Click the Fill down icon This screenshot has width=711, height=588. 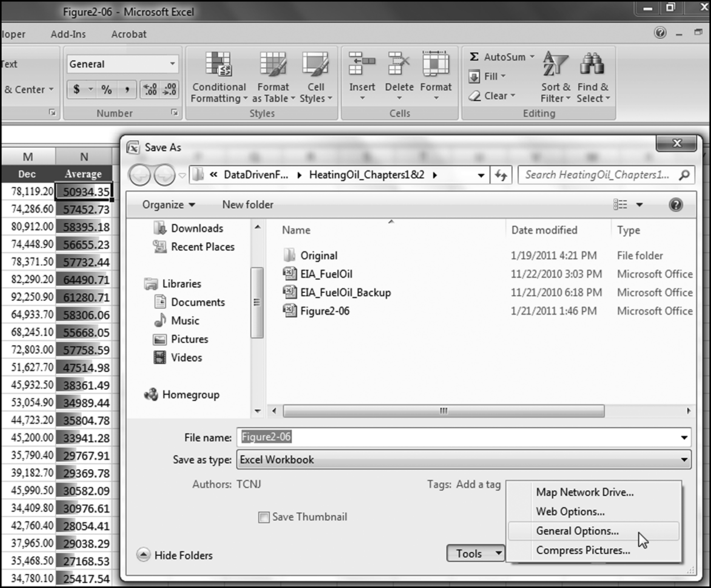coord(474,76)
